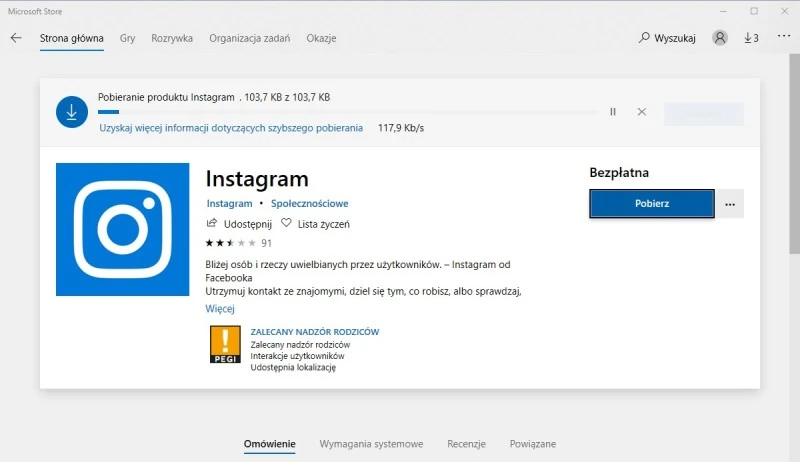Cancel the Instagram download
Image resolution: width=800 pixels, height=462 pixels.
pyautogui.click(x=642, y=112)
